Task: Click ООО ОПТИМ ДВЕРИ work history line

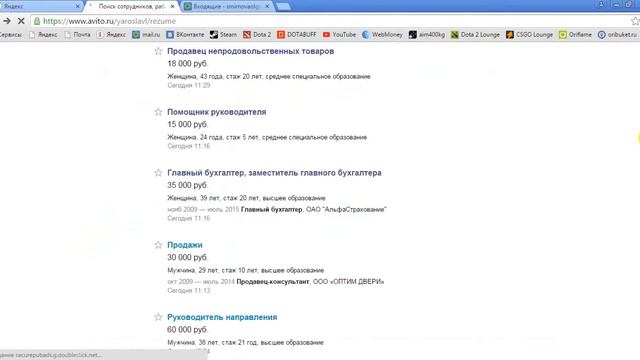Action: pyautogui.click(x=276, y=282)
